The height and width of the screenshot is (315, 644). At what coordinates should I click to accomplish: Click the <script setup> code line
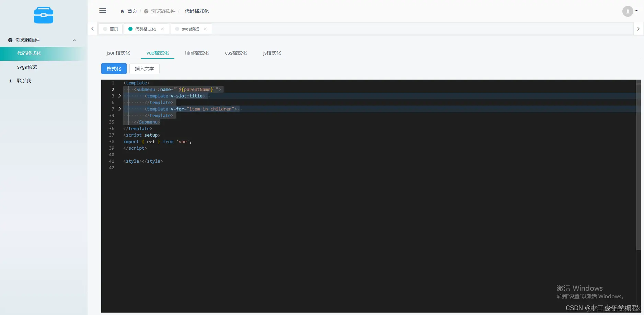141,135
